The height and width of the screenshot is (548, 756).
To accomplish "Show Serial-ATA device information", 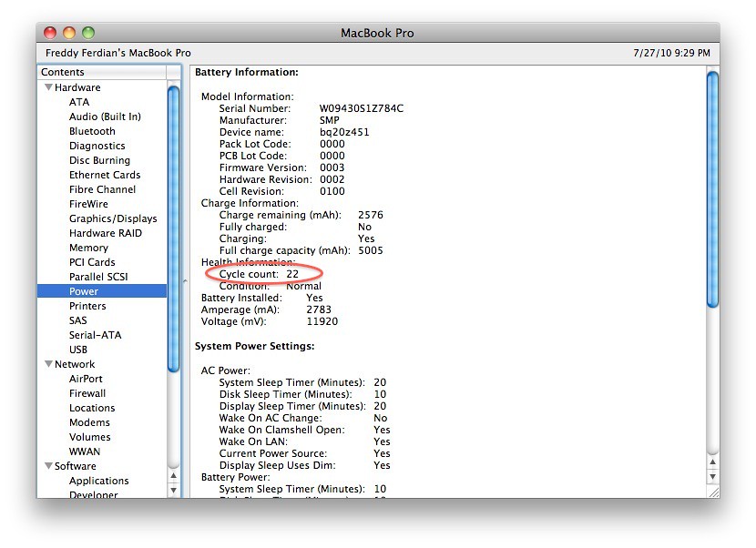I will tap(95, 335).
